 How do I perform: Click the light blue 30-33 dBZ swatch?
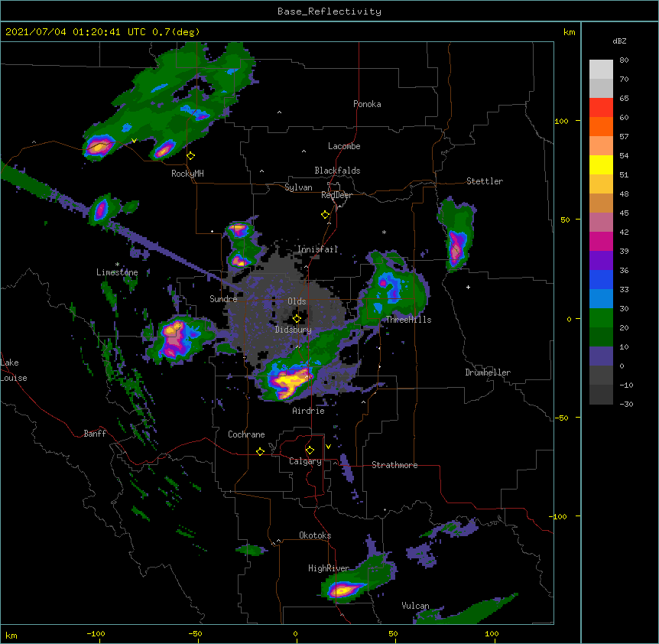tap(601, 298)
